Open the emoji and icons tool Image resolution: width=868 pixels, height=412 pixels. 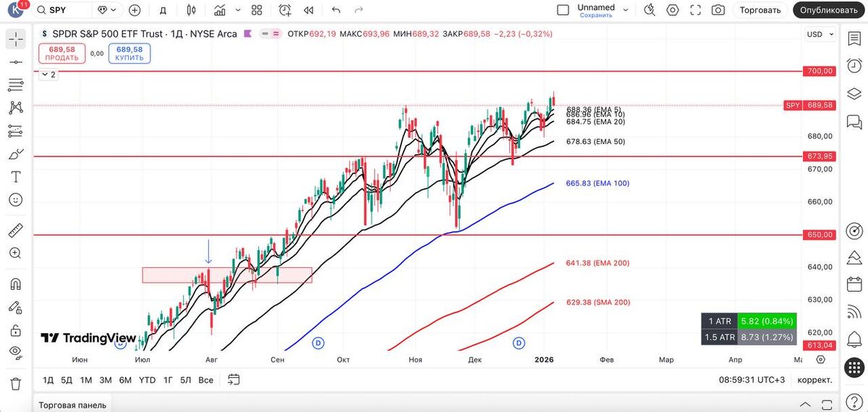point(15,199)
